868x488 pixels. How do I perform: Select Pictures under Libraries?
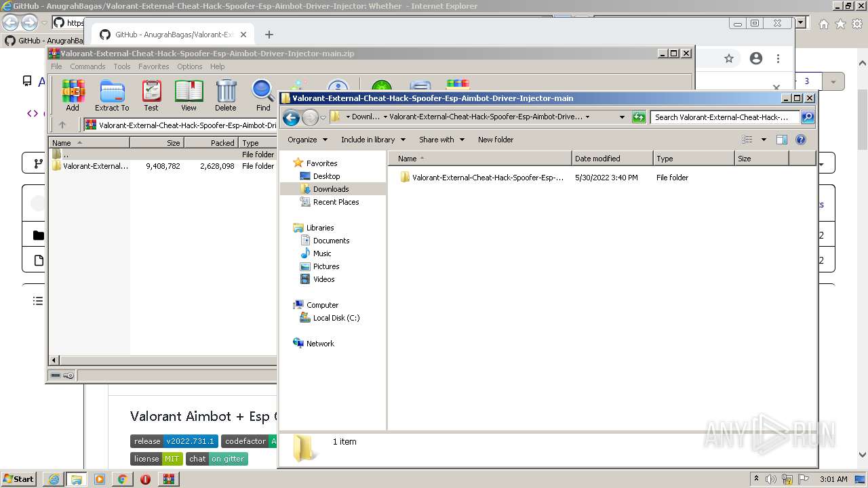pyautogui.click(x=326, y=266)
